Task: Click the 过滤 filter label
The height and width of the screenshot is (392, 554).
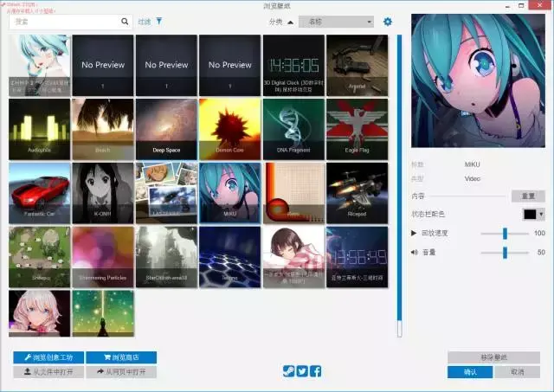Action: tap(145, 22)
